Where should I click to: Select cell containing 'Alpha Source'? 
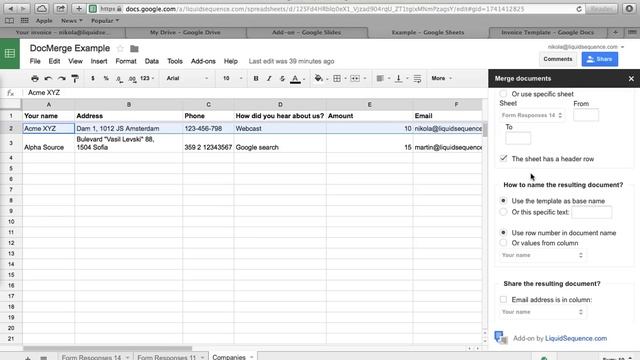click(49, 143)
